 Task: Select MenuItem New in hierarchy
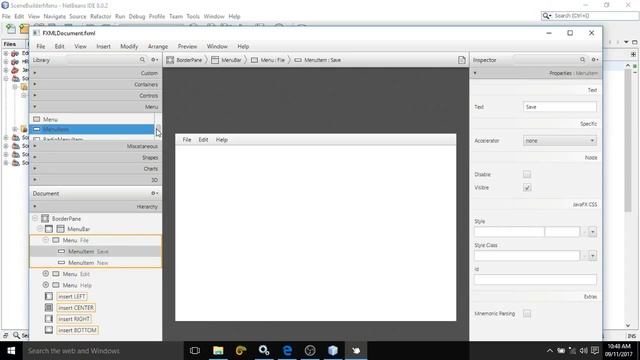pyautogui.click(x=96, y=263)
